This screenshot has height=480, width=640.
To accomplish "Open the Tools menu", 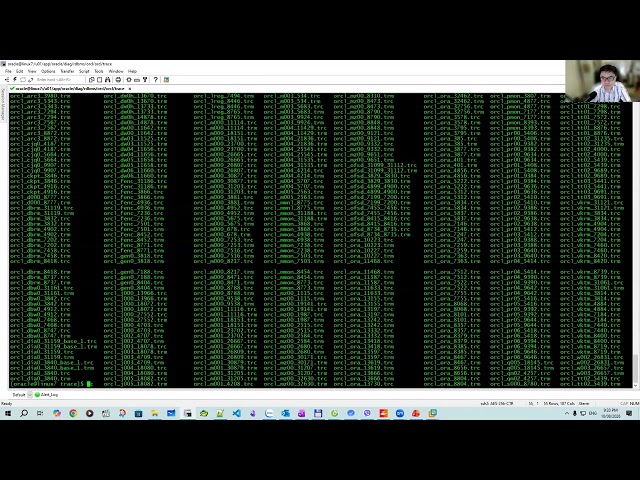I will pyautogui.click(x=99, y=71).
